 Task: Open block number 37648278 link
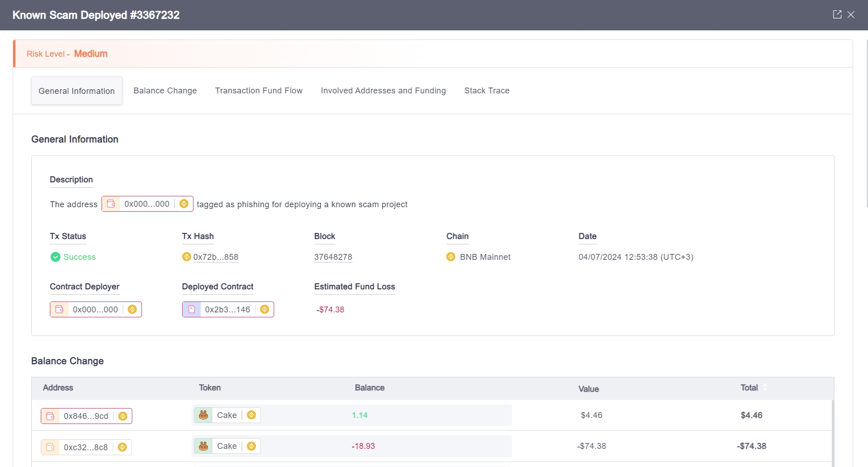[333, 257]
